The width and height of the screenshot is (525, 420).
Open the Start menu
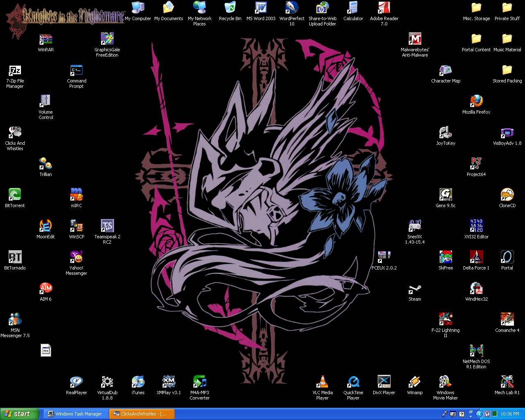[18, 414]
